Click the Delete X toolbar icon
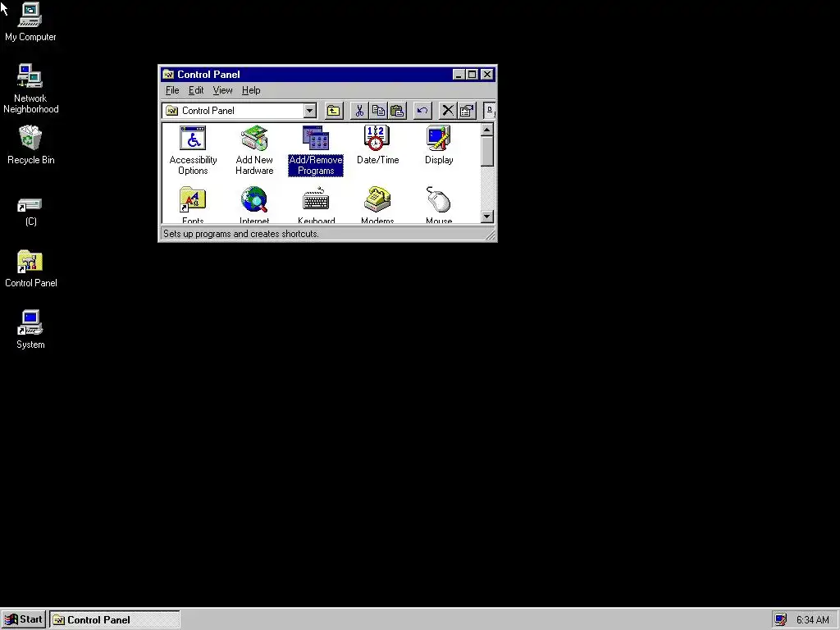 [x=447, y=111]
